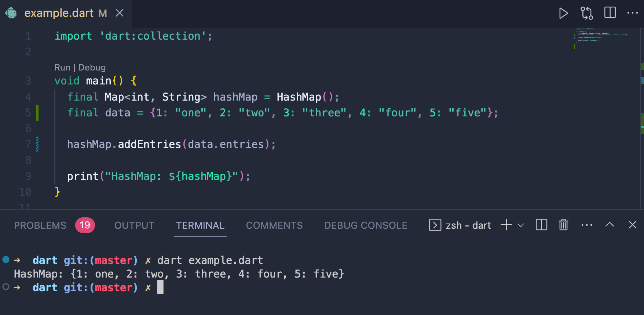This screenshot has height=315, width=644.
Task: Click the "three" string literal
Action: coord(324,113)
